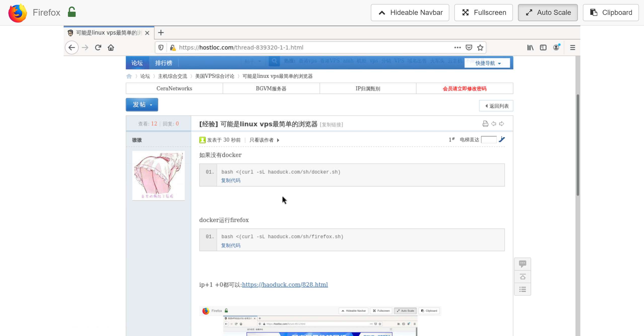Open Firefox hamburger menu
Screen dimensions: 644x336
pos(573,47)
